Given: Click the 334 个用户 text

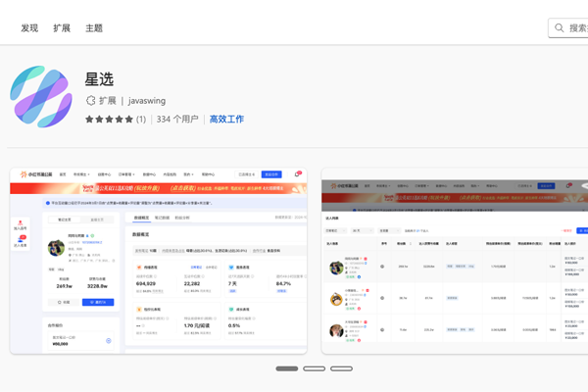Looking at the screenshot, I should coord(177,120).
